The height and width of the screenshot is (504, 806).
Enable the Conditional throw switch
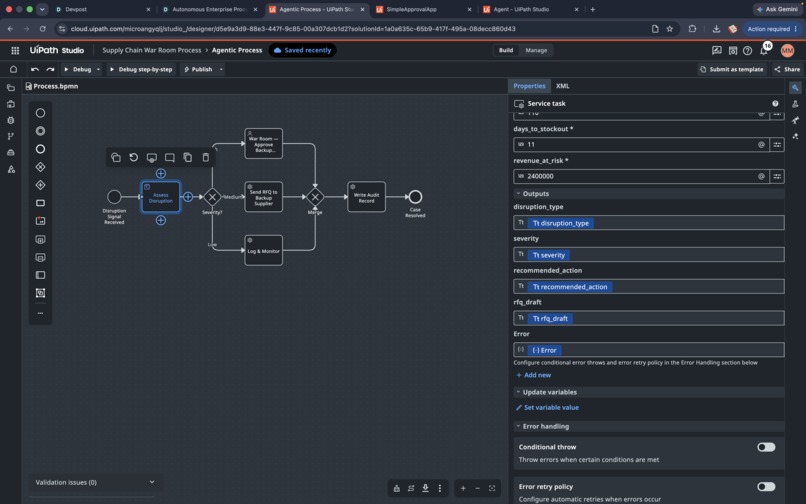pyautogui.click(x=766, y=447)
